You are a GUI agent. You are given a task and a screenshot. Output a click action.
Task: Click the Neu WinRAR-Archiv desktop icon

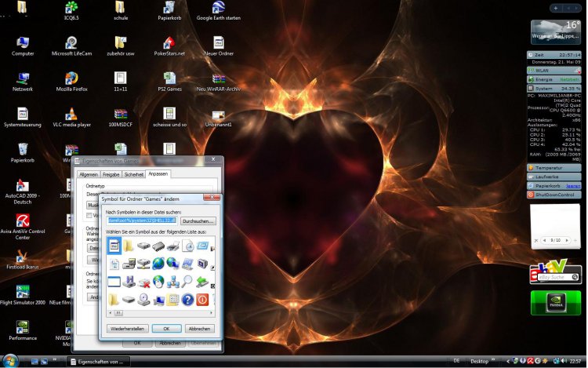click(218, 82)
